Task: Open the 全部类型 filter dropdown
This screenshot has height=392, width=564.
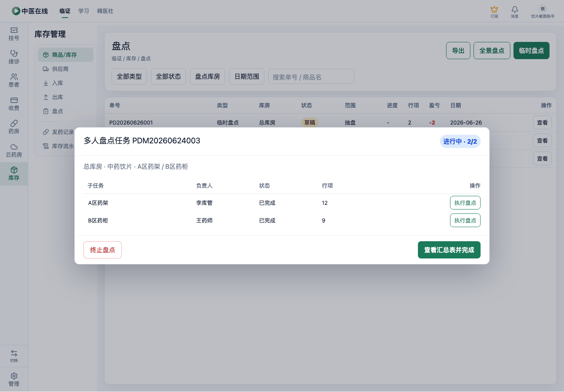Action: pos(129,76)
